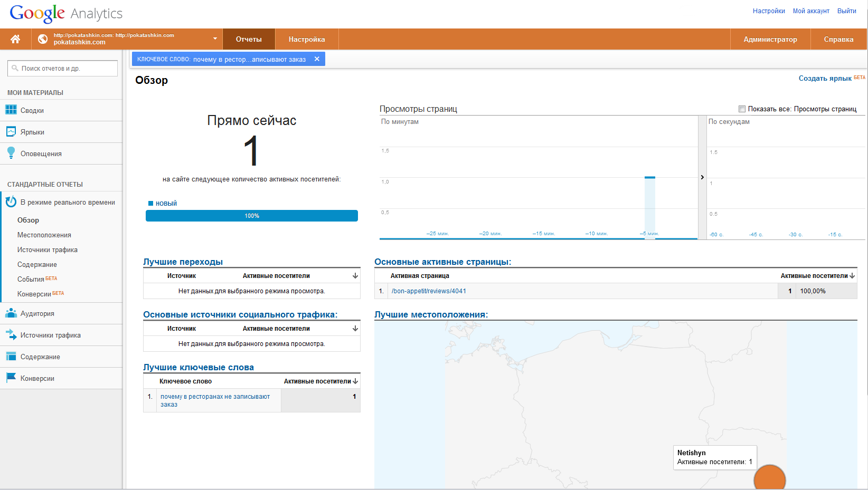
Task: Click the Google Analytics logo
Action: click(x=66, y=13)
